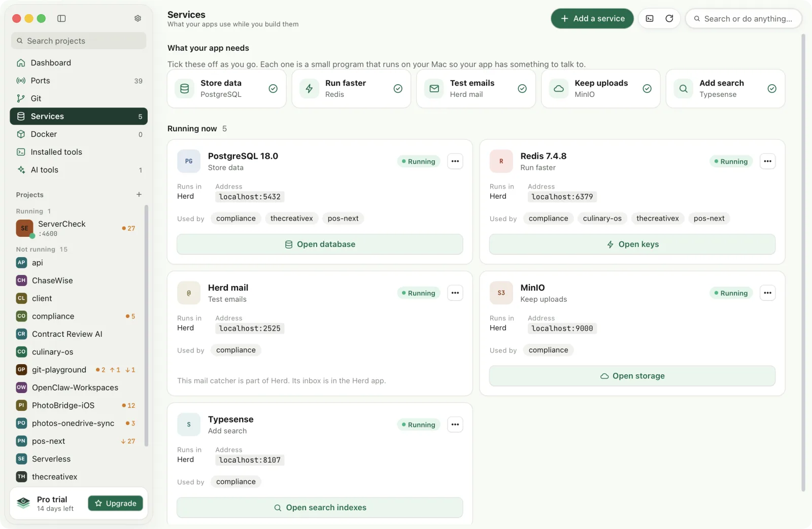Open Installed tools in sidebar

(79, 152)
